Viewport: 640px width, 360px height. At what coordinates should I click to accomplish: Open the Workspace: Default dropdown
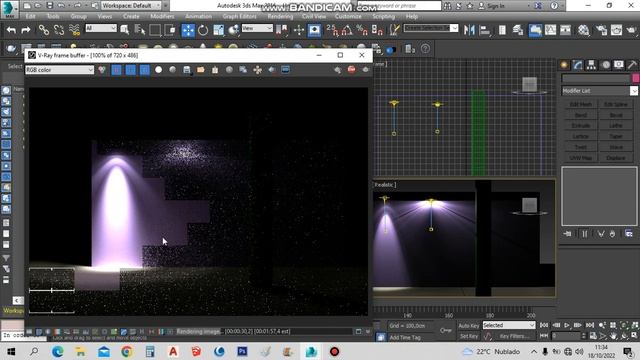point(131,6)
